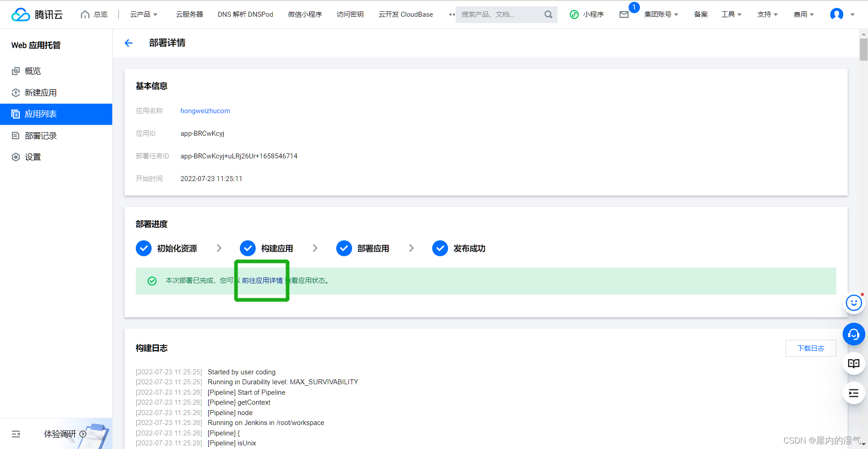
Task: Click the search magnifier icon
Action: click(548, 14)
